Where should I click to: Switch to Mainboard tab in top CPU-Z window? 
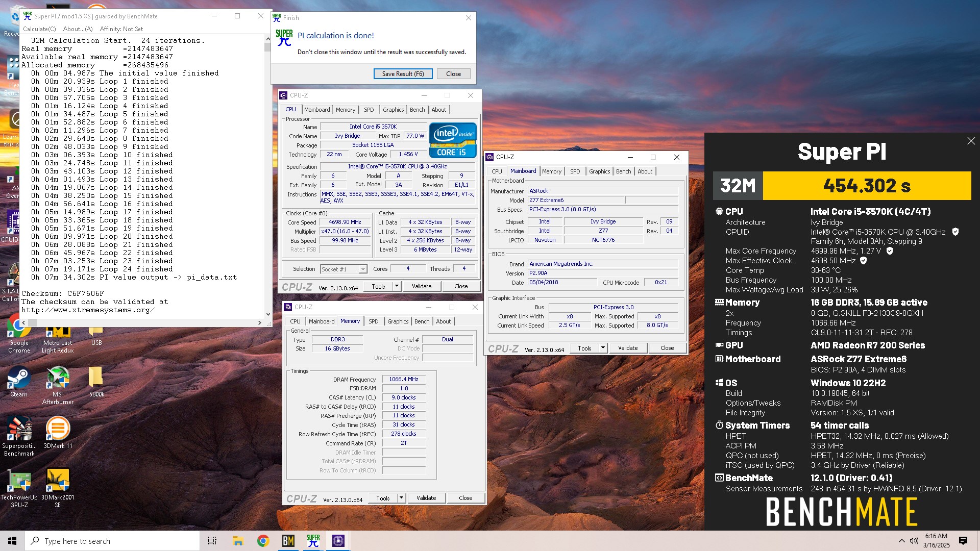(317, 110)
